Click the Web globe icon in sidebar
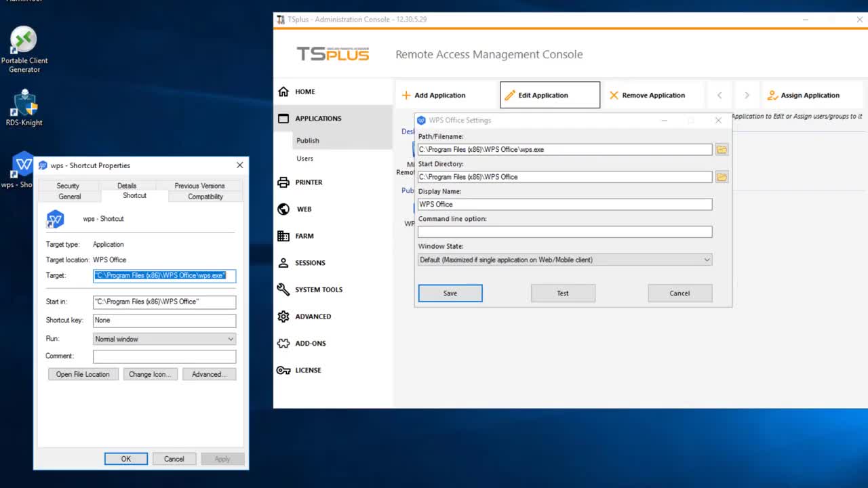 [283, 209]
